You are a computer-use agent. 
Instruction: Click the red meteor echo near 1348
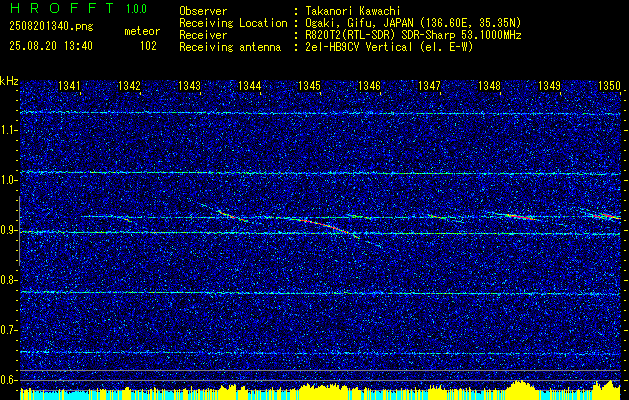519,217
